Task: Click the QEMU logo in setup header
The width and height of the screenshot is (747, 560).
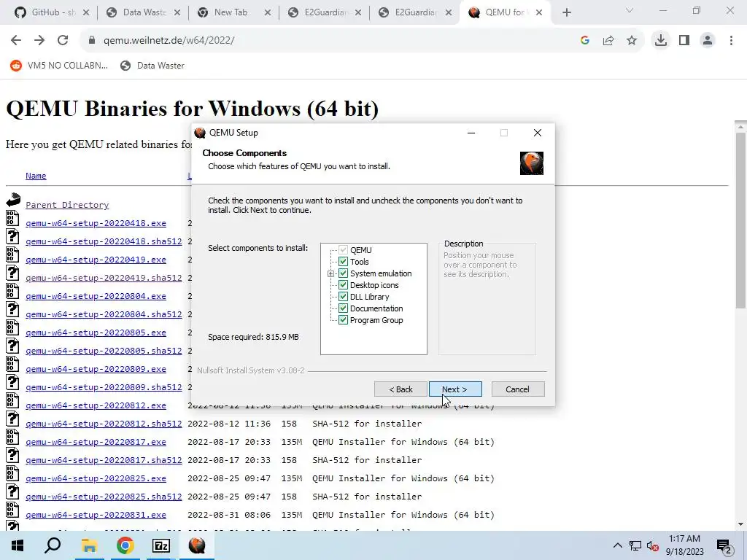Action: click(532, 163)
